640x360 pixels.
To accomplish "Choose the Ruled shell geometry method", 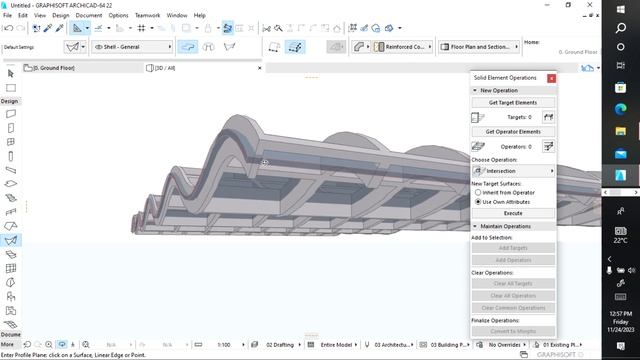I will pos(229,47).
